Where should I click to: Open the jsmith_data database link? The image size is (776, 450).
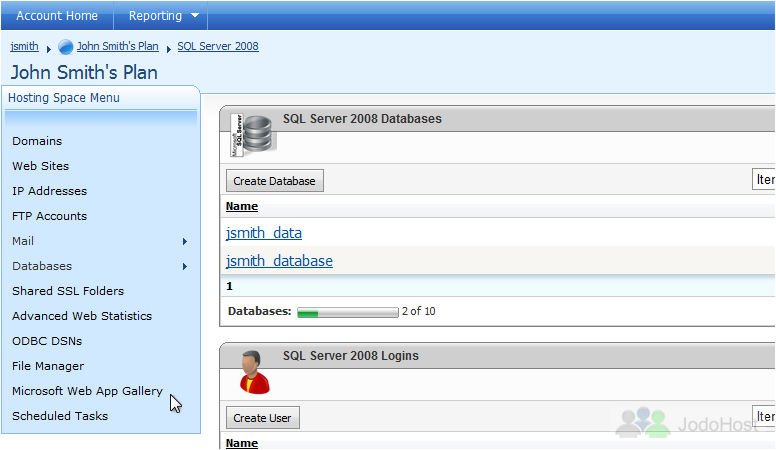click(264, 233)
